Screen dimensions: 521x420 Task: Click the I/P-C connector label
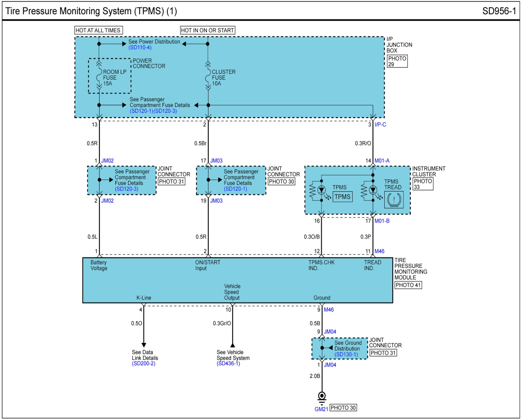coord(380,125)
